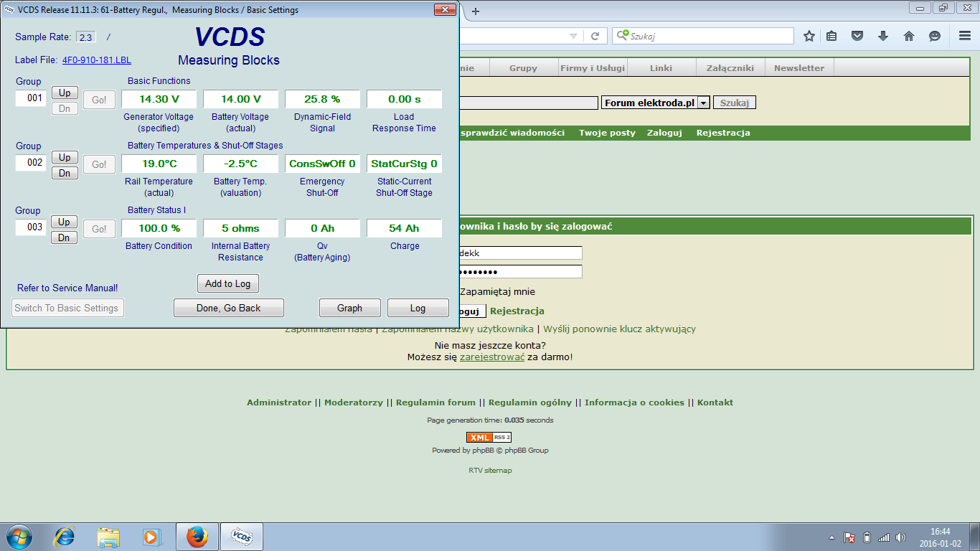980x551 pixels.
Task: Switch to Firefox on the taskbar
Action: coord(197,537)
